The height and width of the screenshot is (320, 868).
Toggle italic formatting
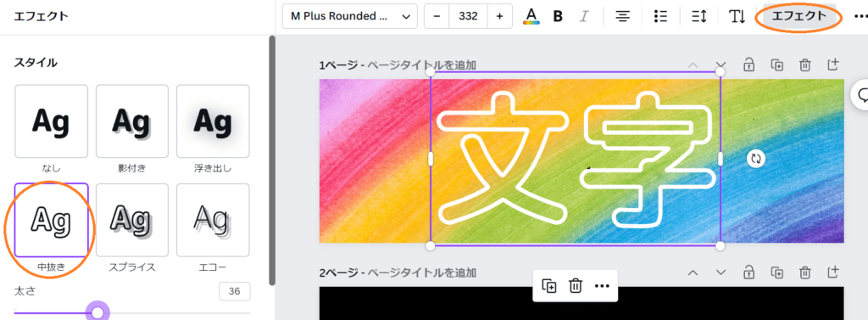pos(583,16)
